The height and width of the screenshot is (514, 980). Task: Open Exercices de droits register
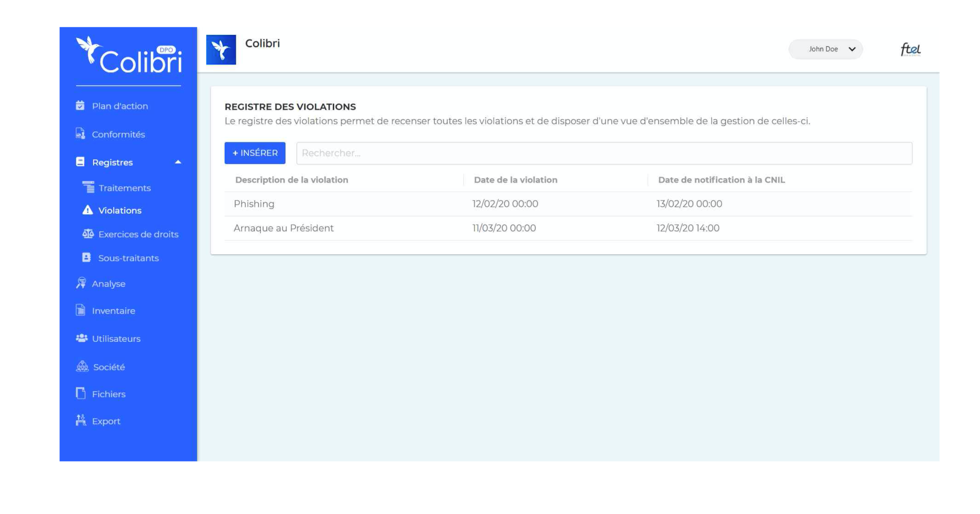pos(138,234)
